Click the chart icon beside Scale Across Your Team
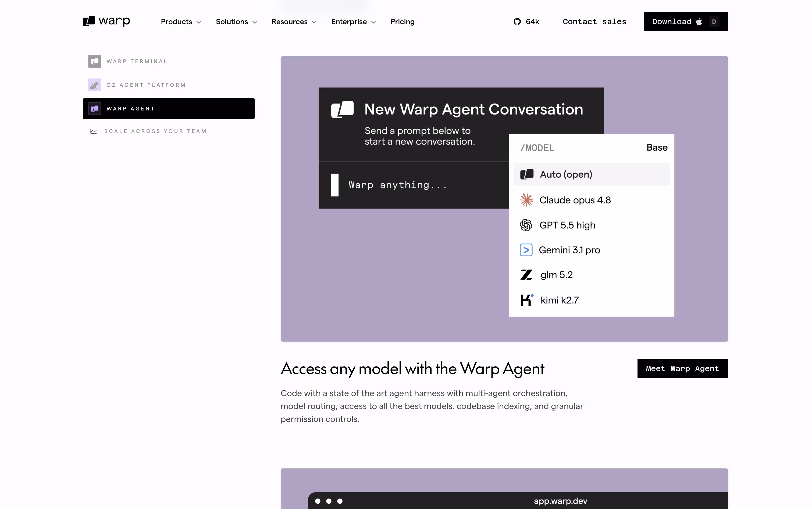Image resolution: width=812 pixels, height=509 pixels. pos(94,131)
